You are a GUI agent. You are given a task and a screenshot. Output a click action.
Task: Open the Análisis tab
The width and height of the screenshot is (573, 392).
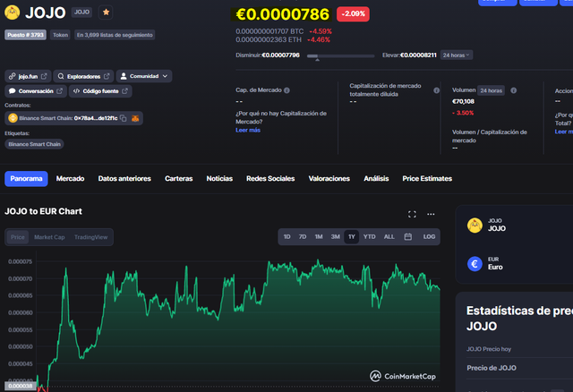(x=376, y=179)
